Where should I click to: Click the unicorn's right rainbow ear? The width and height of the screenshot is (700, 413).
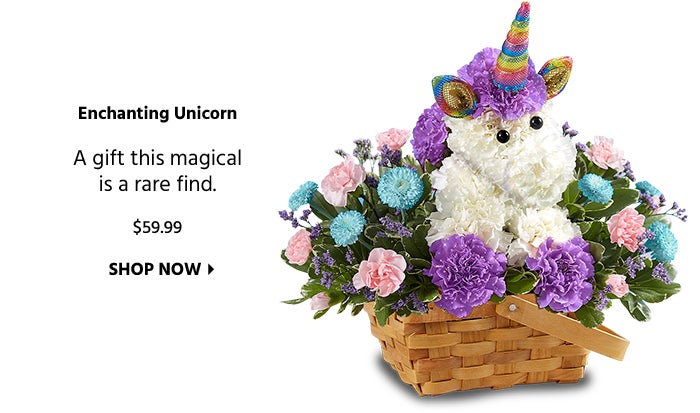[556, 76]
